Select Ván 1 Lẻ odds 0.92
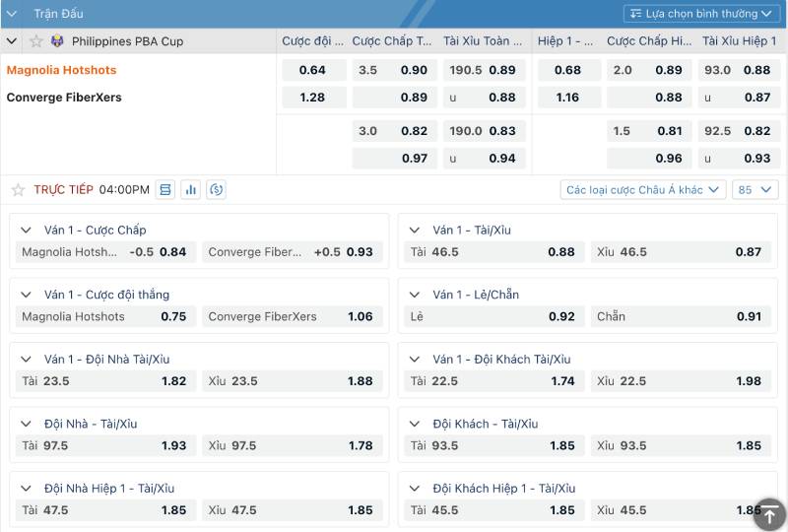This screenshot has width=788, height=532. click(x=492, y=316)
